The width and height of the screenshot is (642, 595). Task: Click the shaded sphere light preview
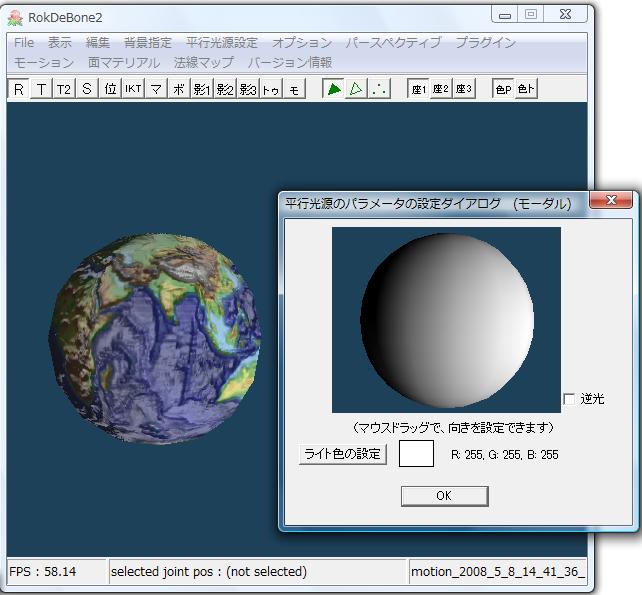click(x=446, y=317)
